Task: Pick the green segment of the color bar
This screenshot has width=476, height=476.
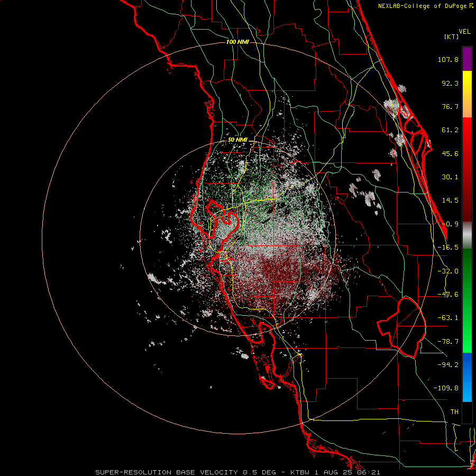Action: tap(467, 300)
